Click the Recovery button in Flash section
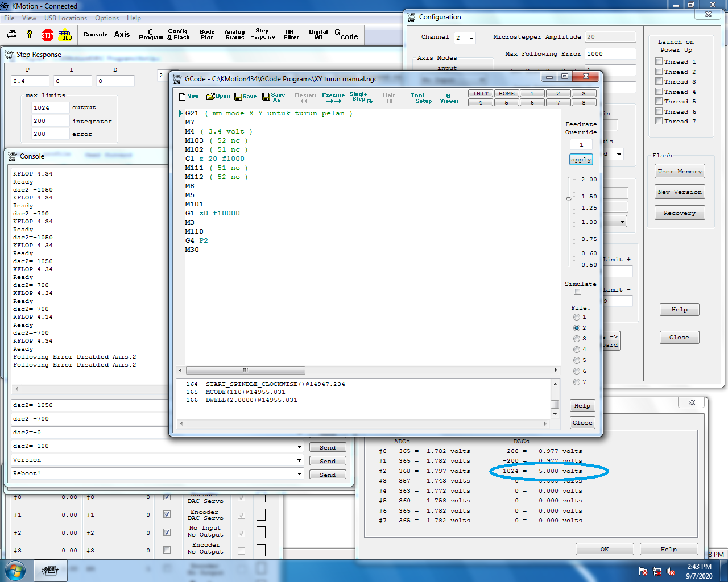 (679, 213)
